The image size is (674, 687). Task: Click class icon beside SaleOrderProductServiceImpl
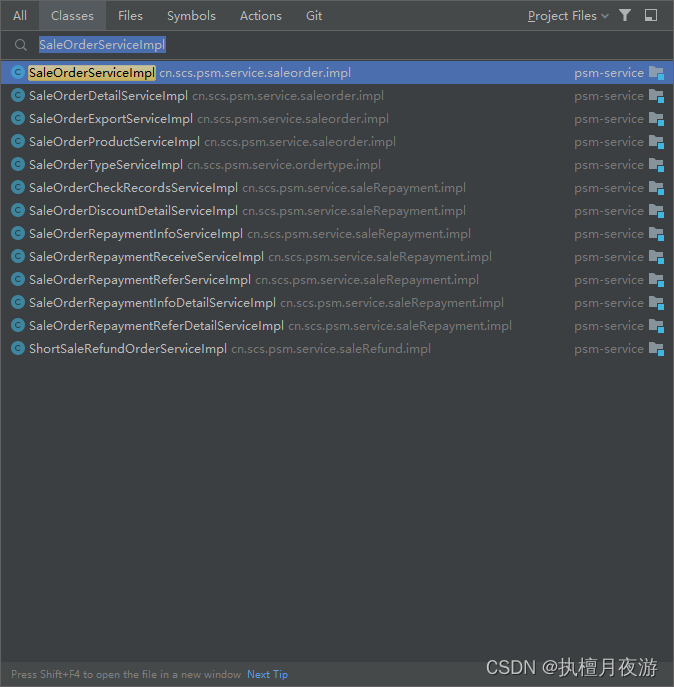[18, 141]
